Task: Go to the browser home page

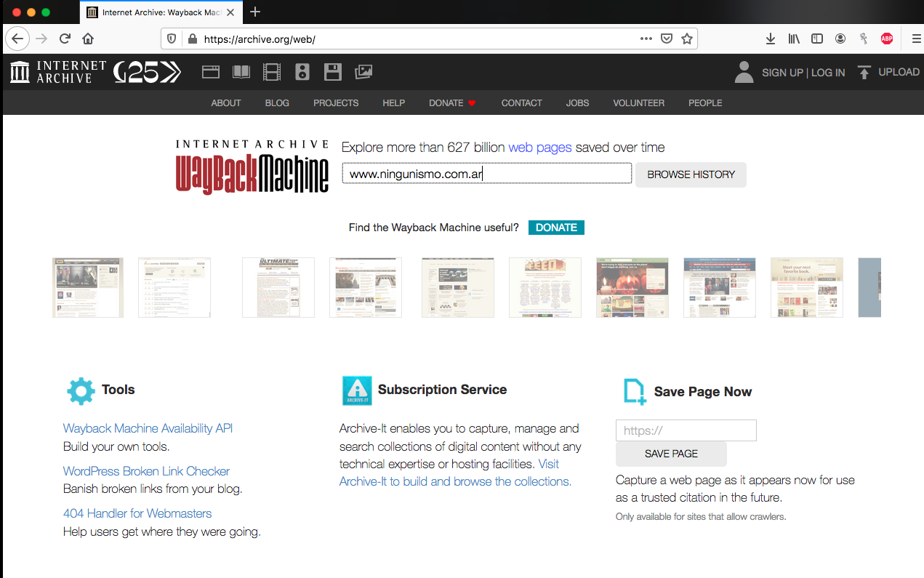Action: pyautogui.click(x=88, y=39)
